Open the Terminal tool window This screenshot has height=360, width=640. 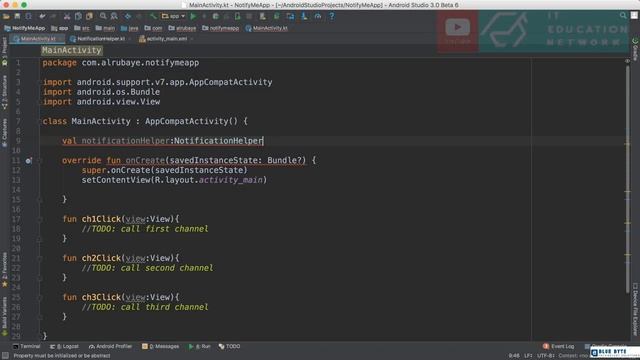tap(27, 346)
